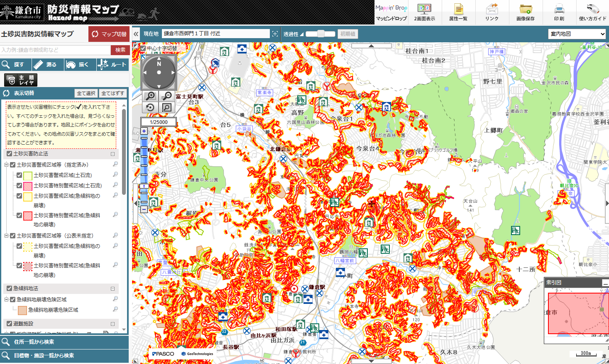Click the plus at the zoom slider top

point(144,131)
